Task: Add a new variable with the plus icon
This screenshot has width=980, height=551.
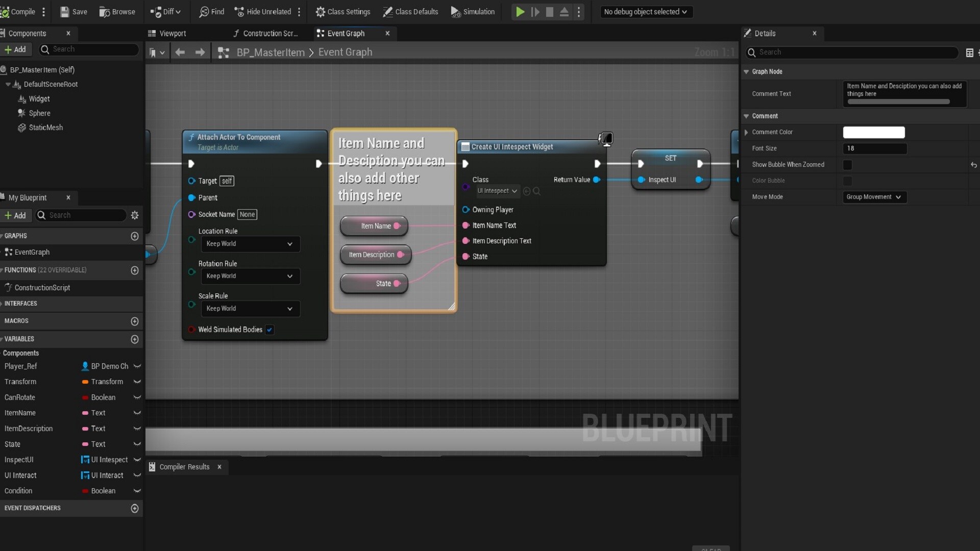Action: click(135, 339)
